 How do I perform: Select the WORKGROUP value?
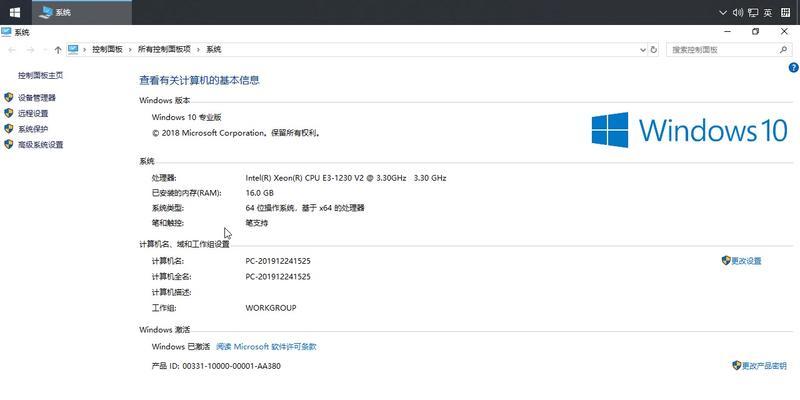click(271, 308)
